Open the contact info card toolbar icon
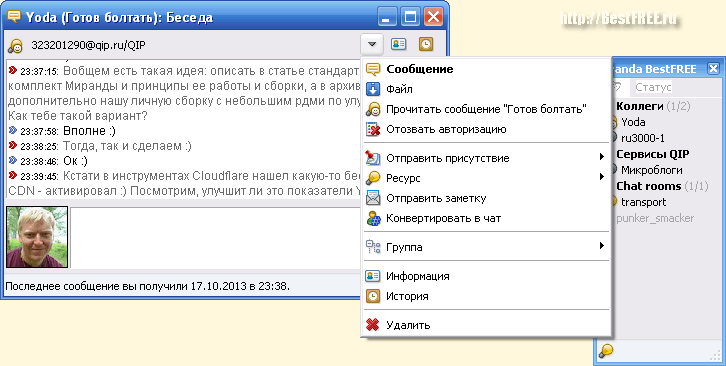Screen dimensions: 726x366 [398, 44]
